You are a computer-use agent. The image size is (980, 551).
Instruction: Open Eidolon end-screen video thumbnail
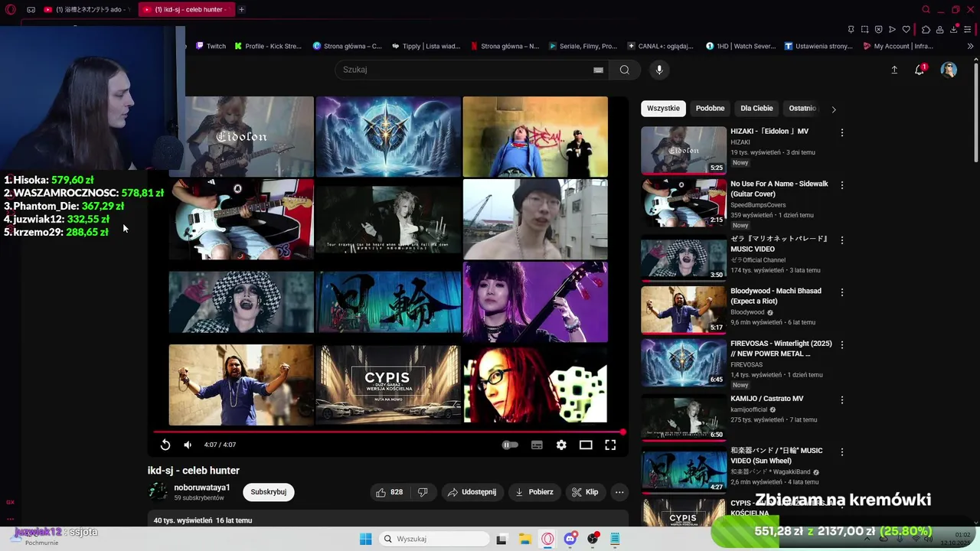click(240, 136)
